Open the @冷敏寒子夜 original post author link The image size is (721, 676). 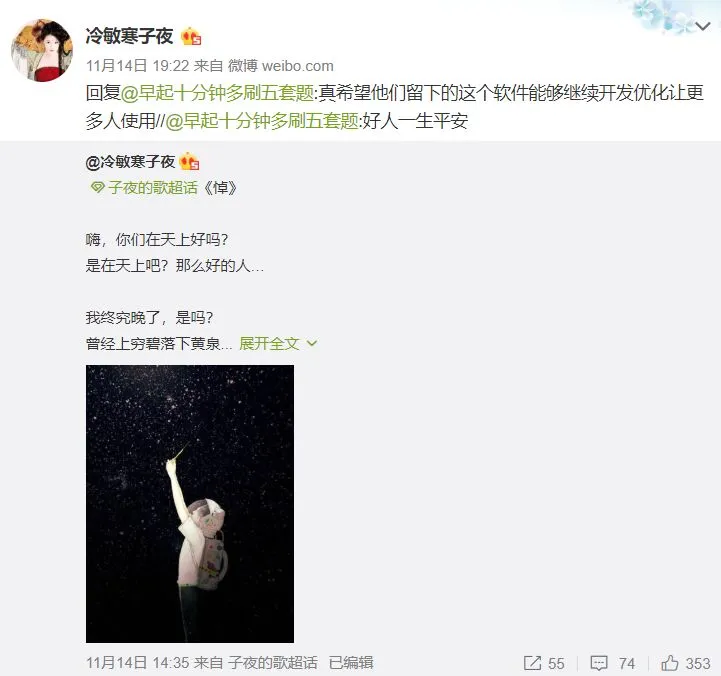click(x=131, y=162)
